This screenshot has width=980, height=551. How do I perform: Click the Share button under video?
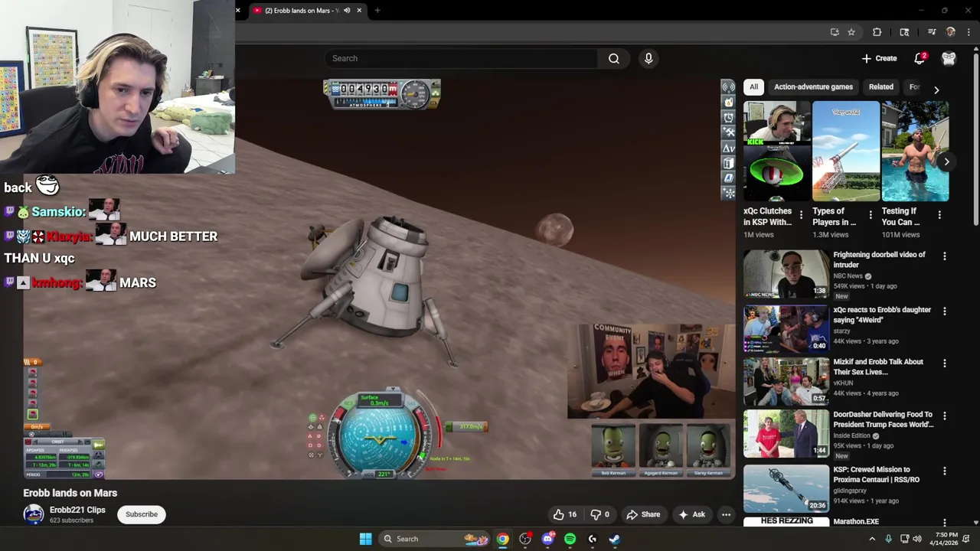coord(643,514)
